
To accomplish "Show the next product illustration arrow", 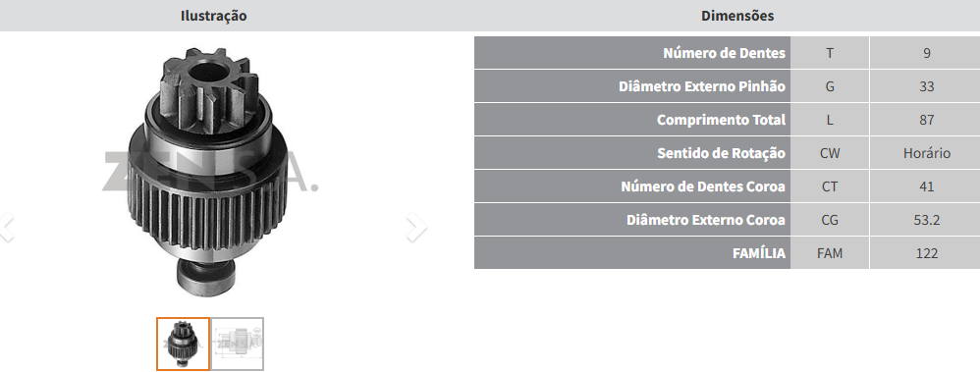I will 416,227.
